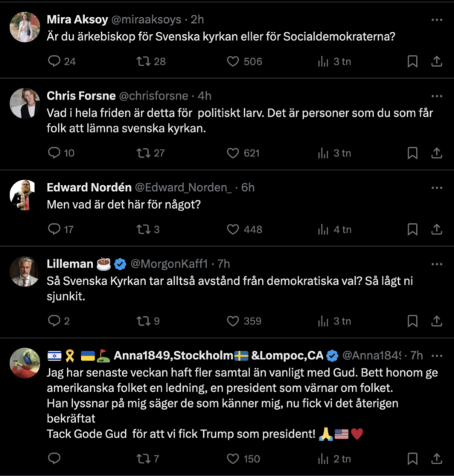The image size is (454, 476).
Task: Share the Anna1849 tweet
Action: click(436, 458)
